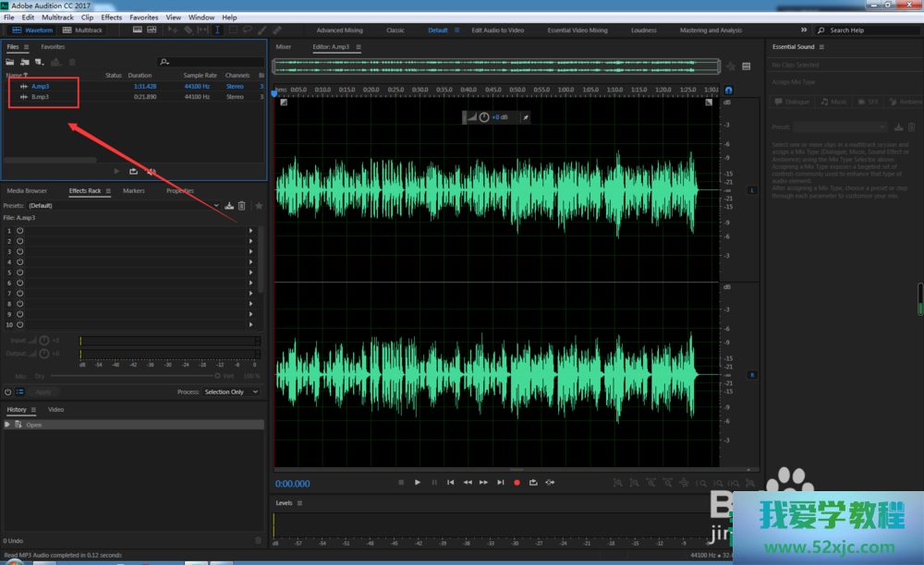Click the red Record button
The height and width of the screenshot is (565, 924).
click(x=517, y=482)
